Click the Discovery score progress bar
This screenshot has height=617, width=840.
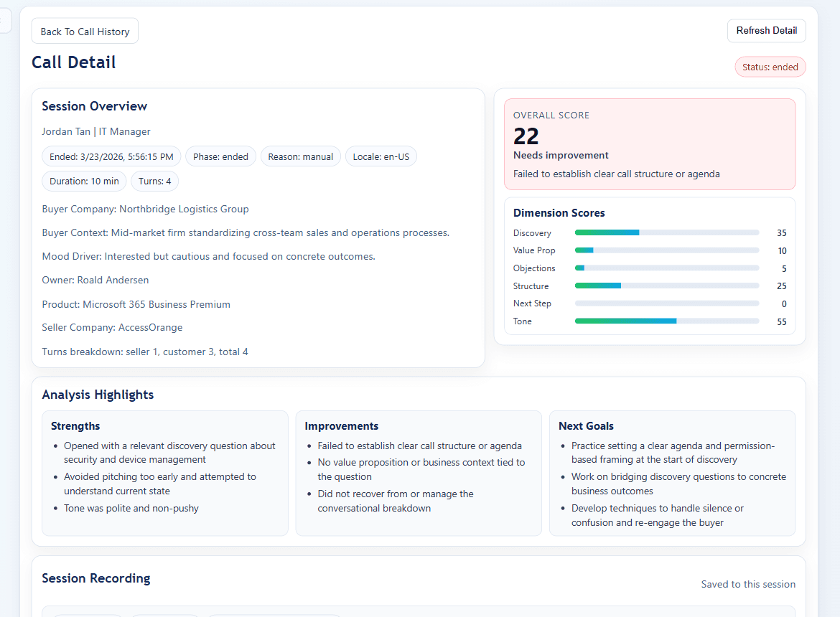666,232
